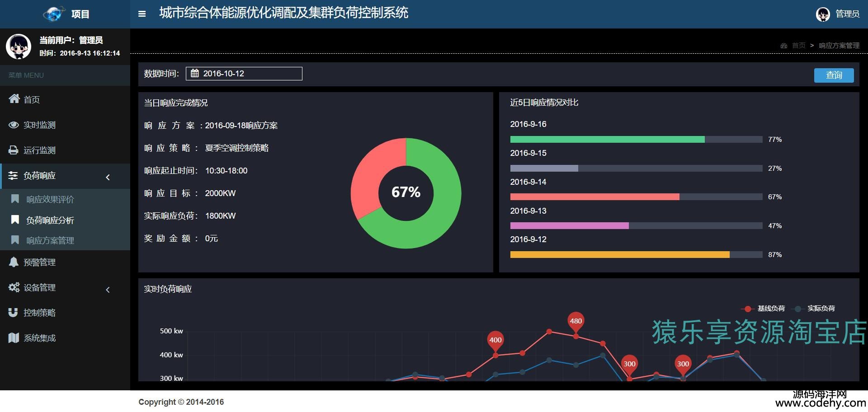Click the 400 marker pin on chart
The image size is (868, 412).
[495, 340]
